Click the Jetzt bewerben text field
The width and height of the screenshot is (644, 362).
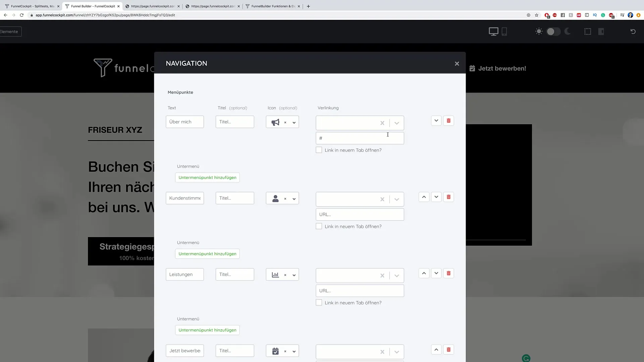[x=185, y=351]
